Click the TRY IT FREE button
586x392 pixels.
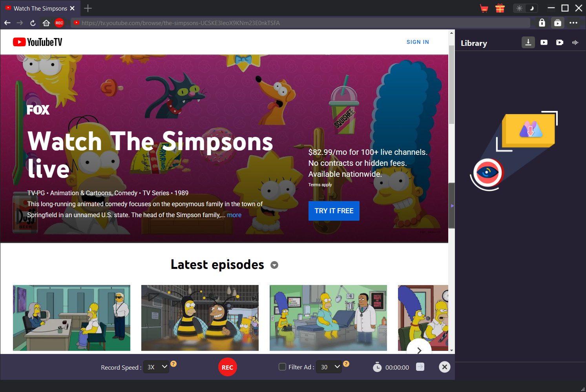pyautogui.click(x=334, y=211)
